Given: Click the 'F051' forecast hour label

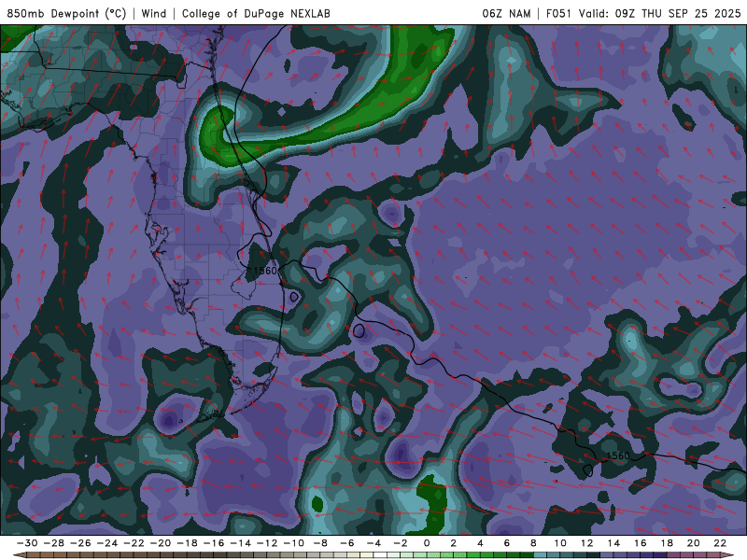Looking at the screenshot, I should (558, 13).
